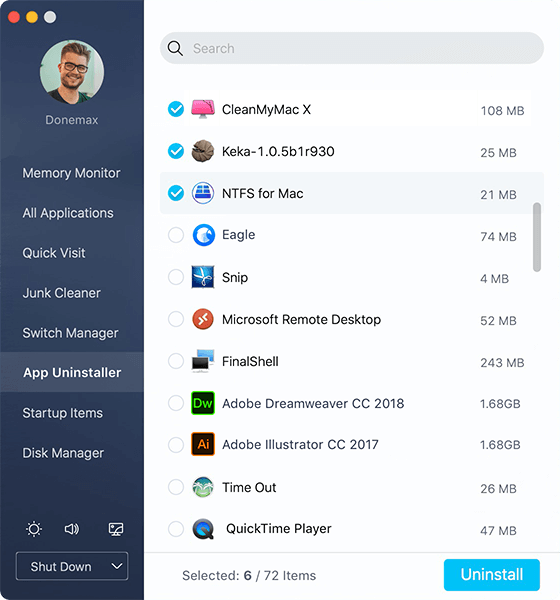Uncheck the NTFS for Mac checkbox
560x600 pixels.
coord(176,193)
